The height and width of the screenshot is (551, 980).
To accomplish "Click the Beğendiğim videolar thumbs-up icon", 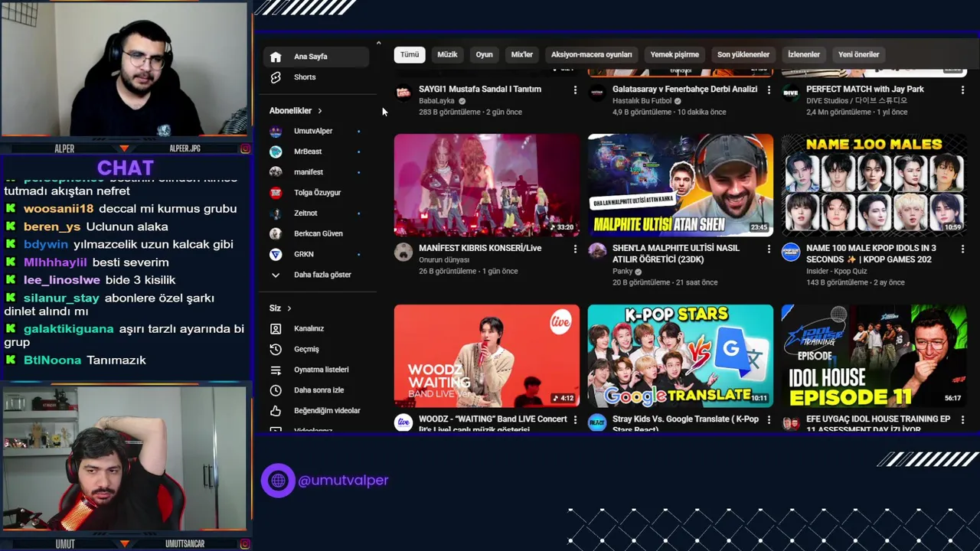I will pos(276,411).
